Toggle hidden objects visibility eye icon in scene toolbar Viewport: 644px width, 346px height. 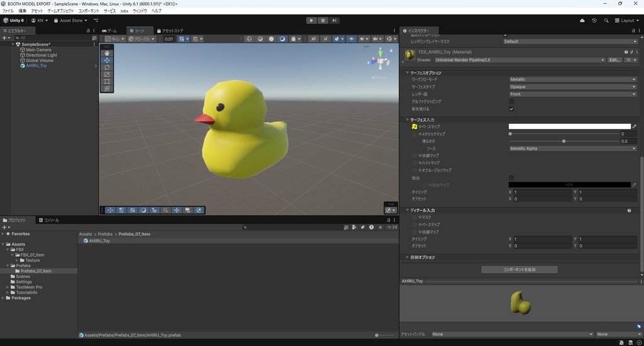[x=351, y=39]
